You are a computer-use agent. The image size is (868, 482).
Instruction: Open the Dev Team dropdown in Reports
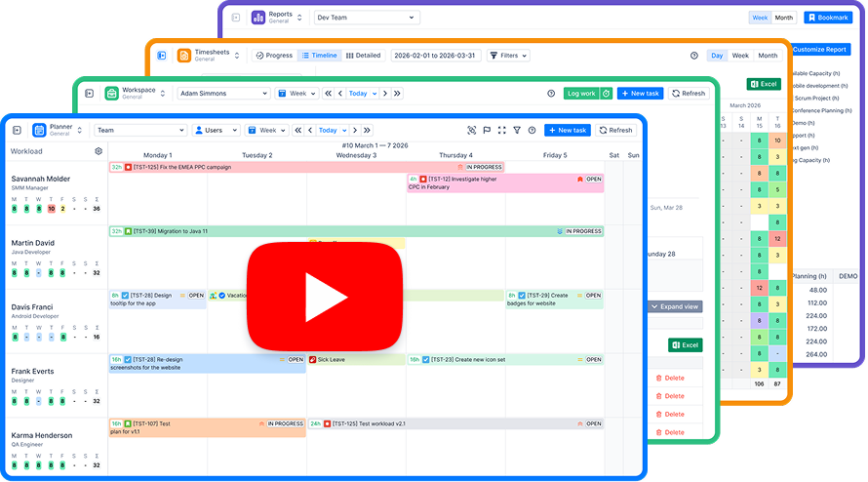367,18
